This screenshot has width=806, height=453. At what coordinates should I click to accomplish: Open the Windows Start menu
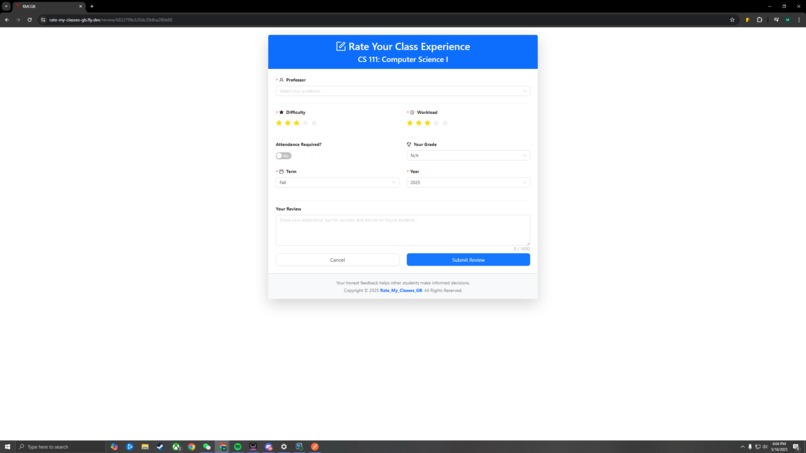click(x=7, y=447)
